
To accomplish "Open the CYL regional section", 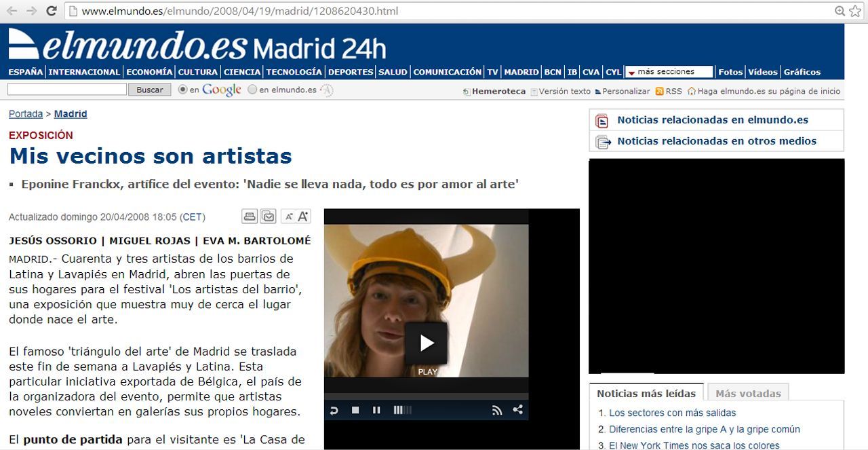I will click(x=614, y=72).
